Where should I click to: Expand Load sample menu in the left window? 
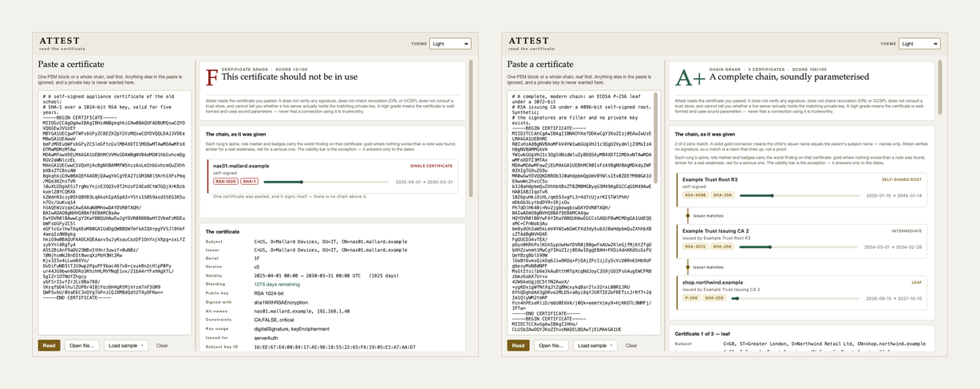pos(127,345)
